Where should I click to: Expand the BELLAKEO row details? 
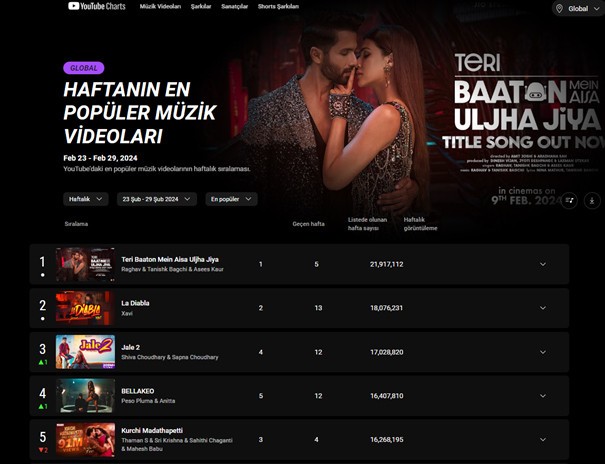pyautogui.click(x=543, y=396)
